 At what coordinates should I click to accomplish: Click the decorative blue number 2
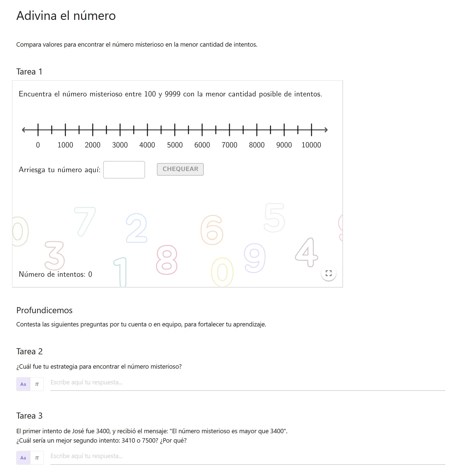[136, 228]
